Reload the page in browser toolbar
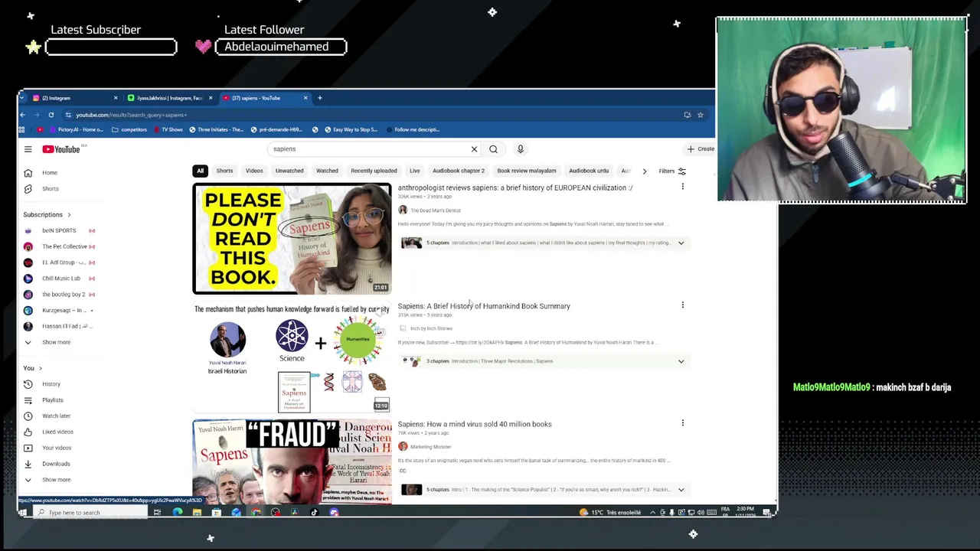Screen dimensions: 980x551 51,115
